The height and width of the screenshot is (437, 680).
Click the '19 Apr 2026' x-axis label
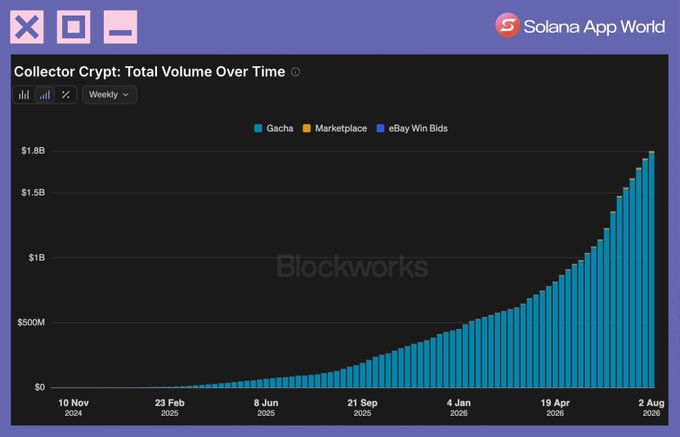(x=555, y=408)
